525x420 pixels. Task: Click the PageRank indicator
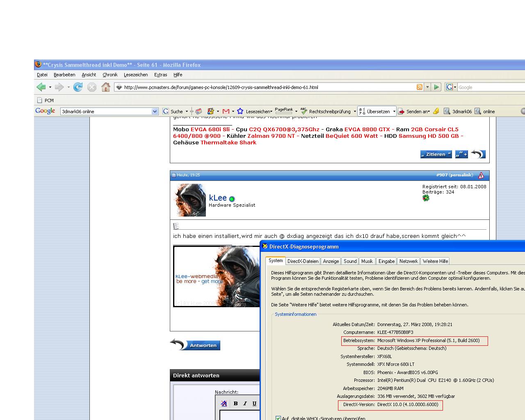click(x=284, y=111)
